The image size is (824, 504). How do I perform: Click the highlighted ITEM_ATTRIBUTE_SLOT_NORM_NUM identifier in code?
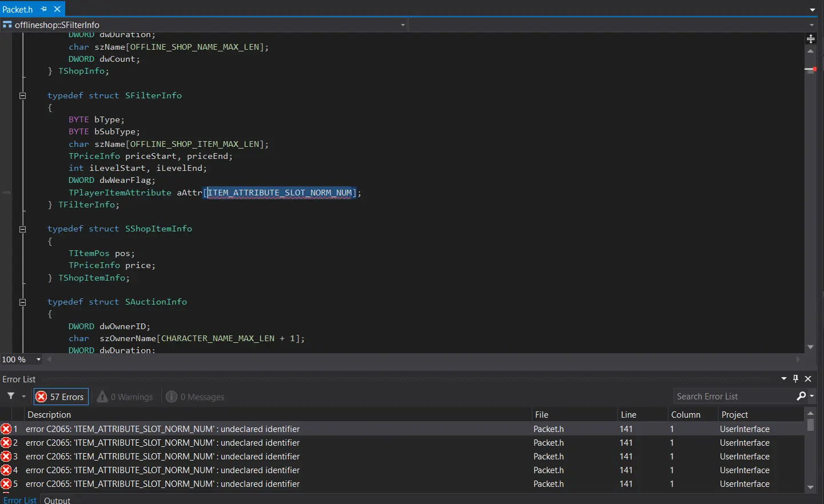coord(281,193)
